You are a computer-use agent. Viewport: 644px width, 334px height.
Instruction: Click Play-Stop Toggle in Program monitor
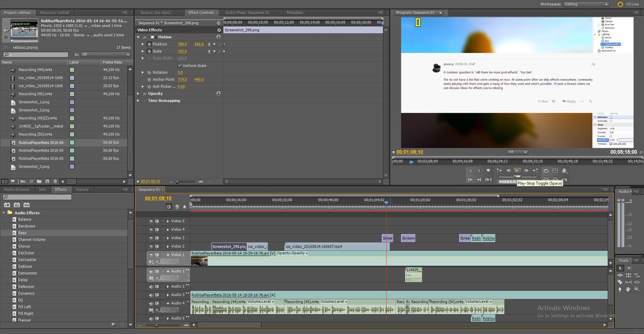point(517,171)
